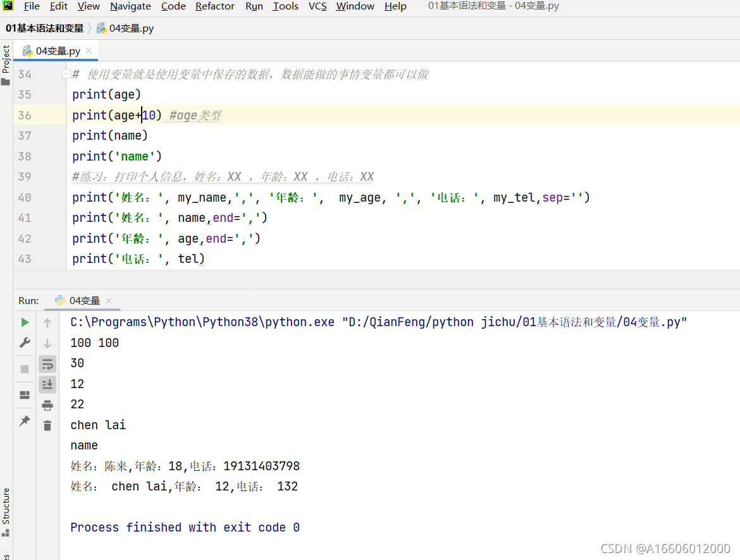
Task: Open the Help menu
Action: [395, 6]
